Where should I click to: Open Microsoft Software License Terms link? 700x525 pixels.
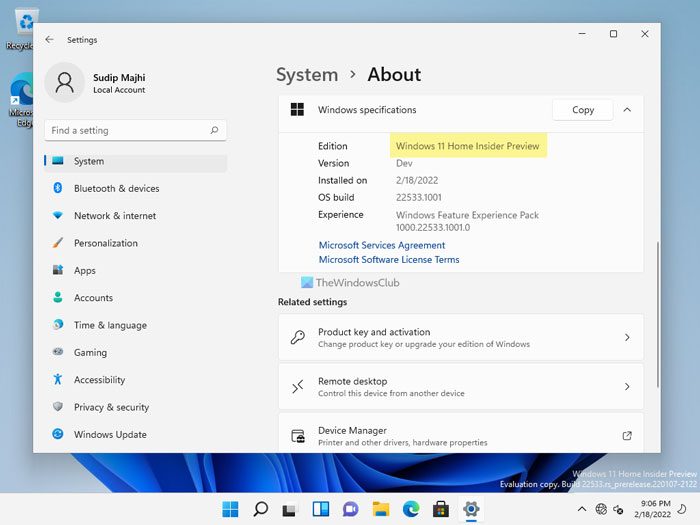click(x=388, y=260)
